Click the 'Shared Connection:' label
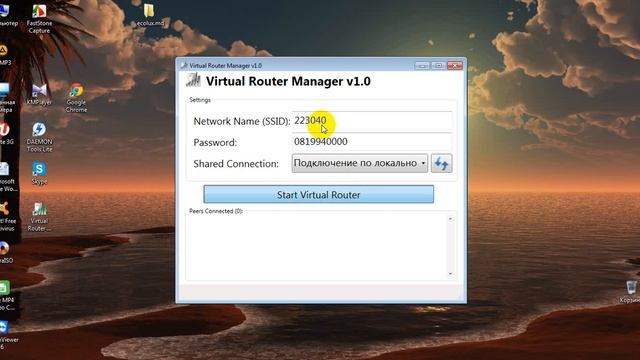 click(x=236, y=164)
